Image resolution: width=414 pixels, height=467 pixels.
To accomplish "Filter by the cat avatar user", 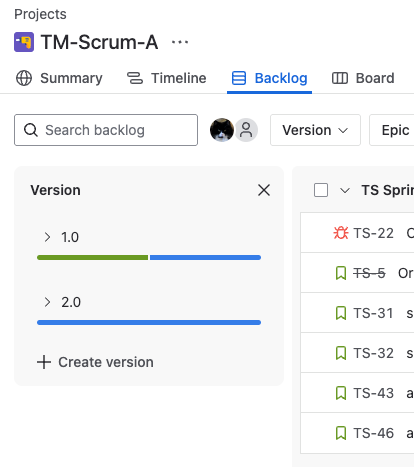I will click(222, 130).
